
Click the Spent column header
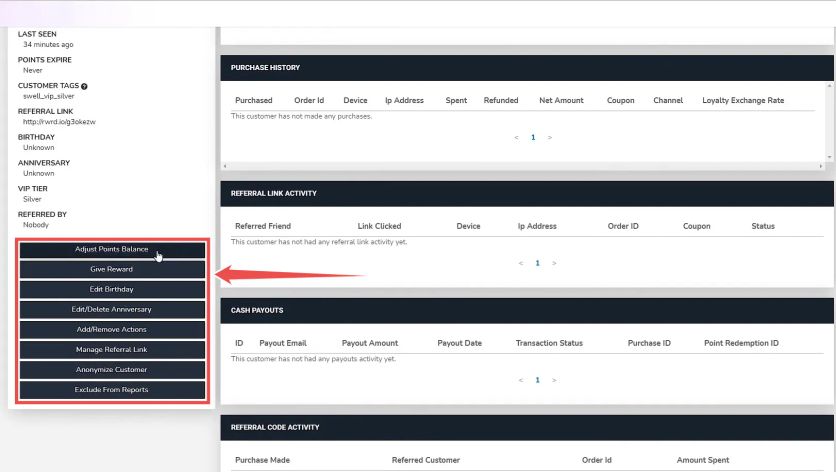point(456,100)
